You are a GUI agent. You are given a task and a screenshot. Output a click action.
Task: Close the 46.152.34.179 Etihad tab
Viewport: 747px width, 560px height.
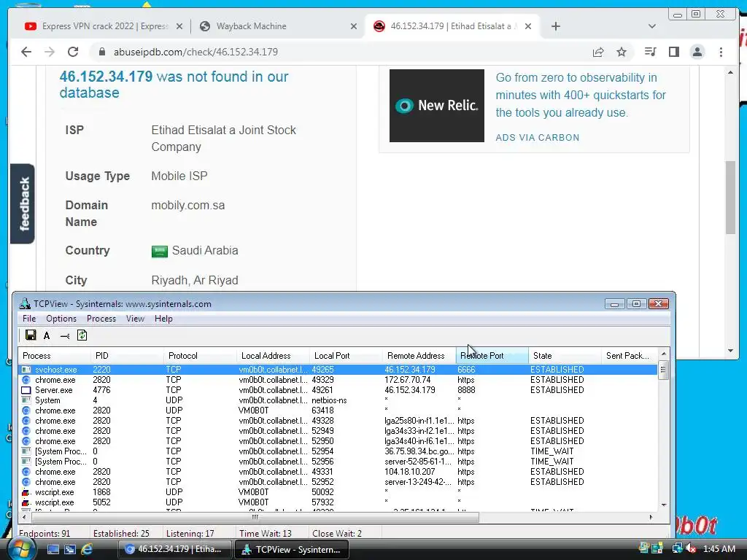pos(528,26)
